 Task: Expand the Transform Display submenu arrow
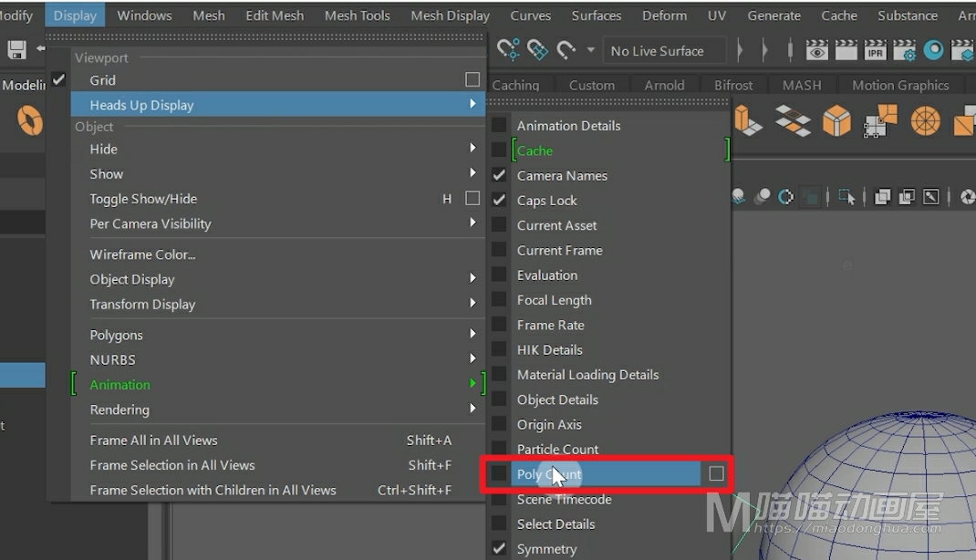[x=472, y=303]
